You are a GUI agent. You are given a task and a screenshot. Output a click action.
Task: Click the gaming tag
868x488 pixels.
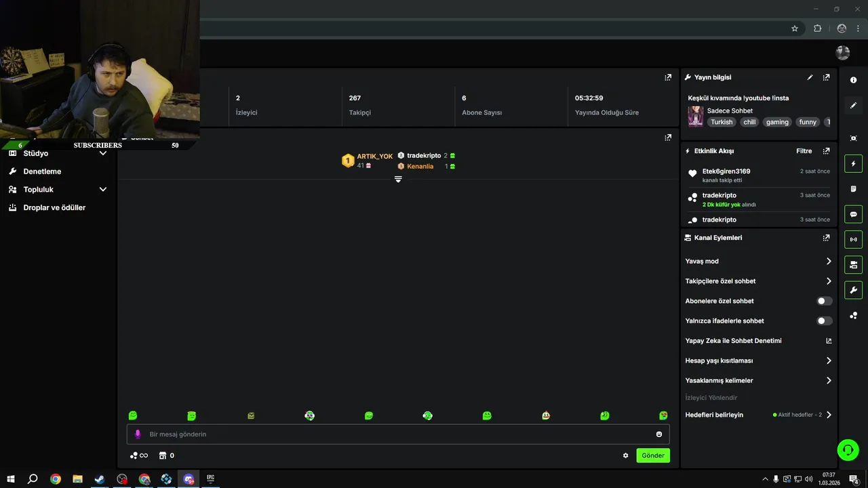pyautogui.click(x=777, y=122)
